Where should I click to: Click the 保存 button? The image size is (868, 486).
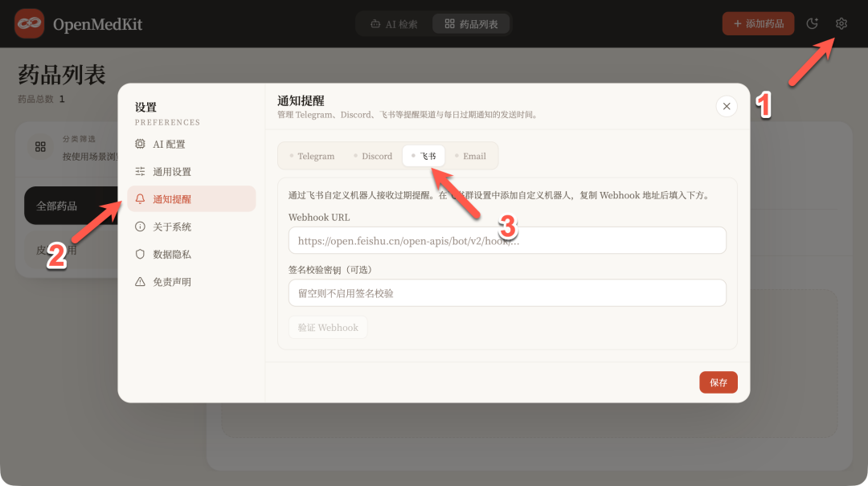pos(718,382)
